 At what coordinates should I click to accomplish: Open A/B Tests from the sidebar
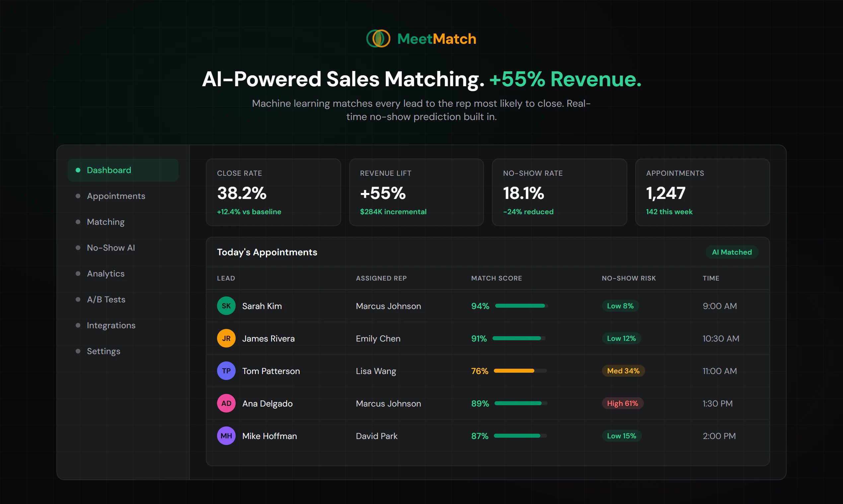(x=106, y=299)
